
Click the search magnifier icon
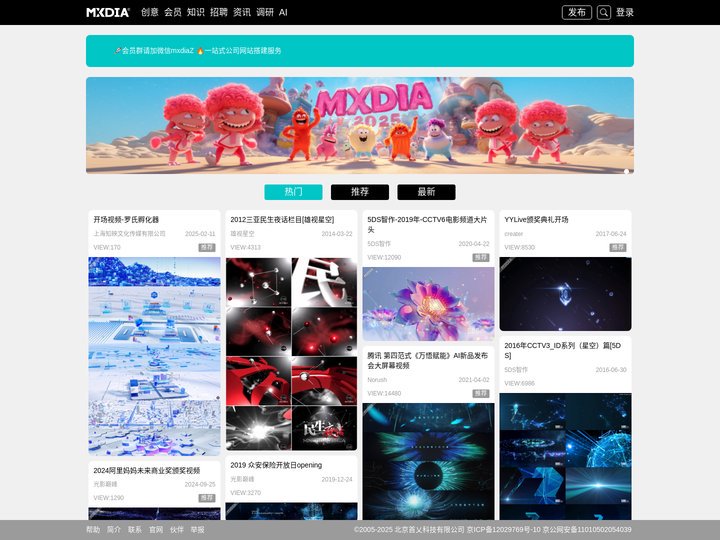(604, 12)
